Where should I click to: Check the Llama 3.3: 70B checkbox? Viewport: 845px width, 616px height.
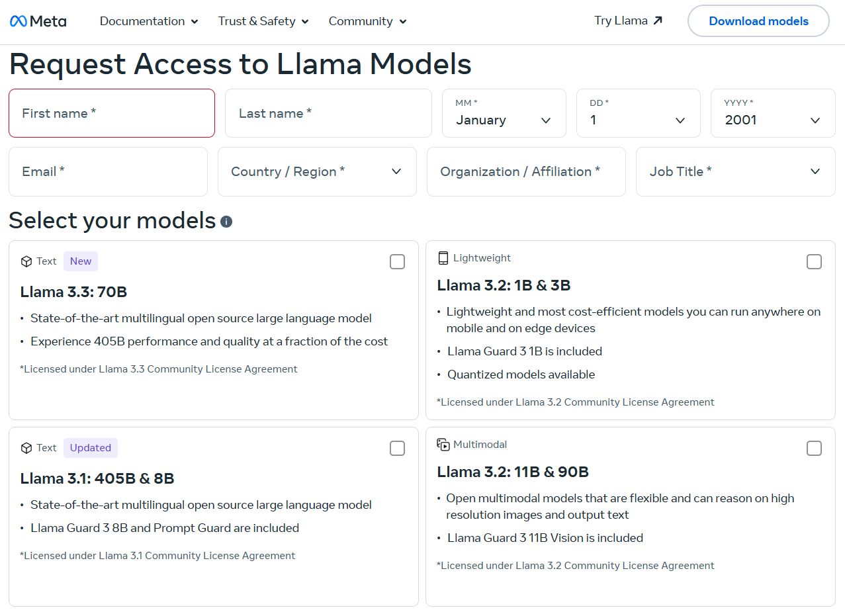coord(397,262)
